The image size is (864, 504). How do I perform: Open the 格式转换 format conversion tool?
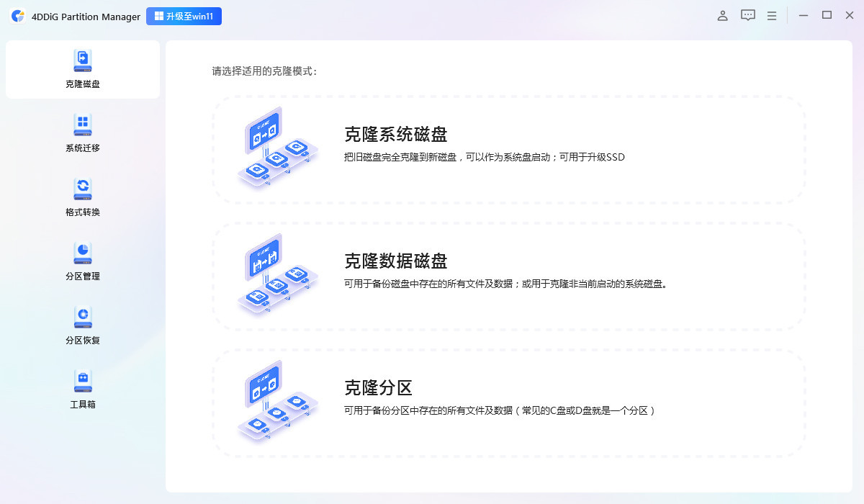(x=82, y=196)
